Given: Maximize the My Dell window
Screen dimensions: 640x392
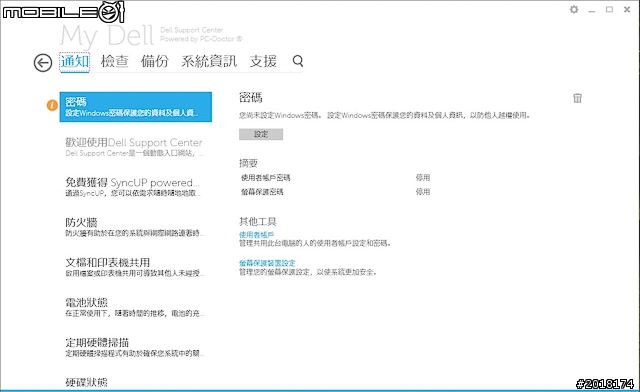Looking at the screenshot, I should 609,9.
